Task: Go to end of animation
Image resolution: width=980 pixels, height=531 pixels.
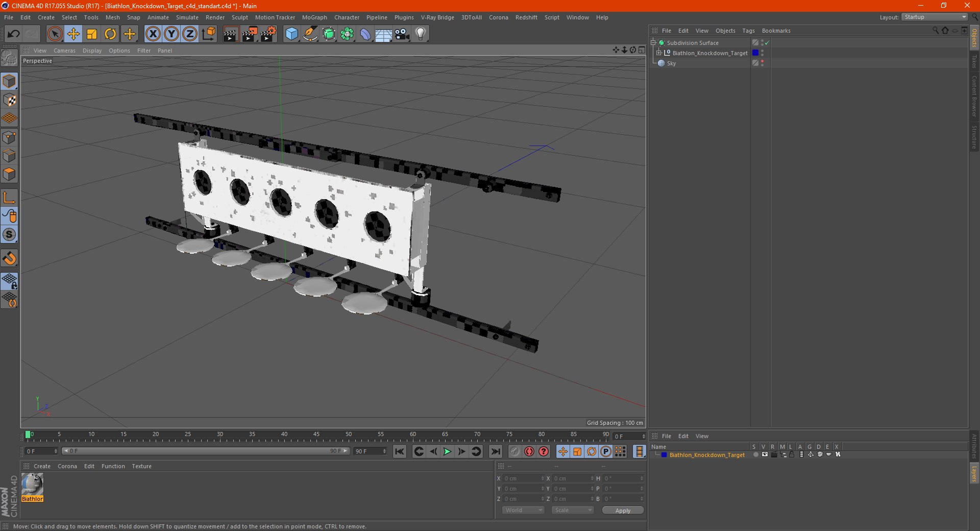Action: click(x=495, y=451)
